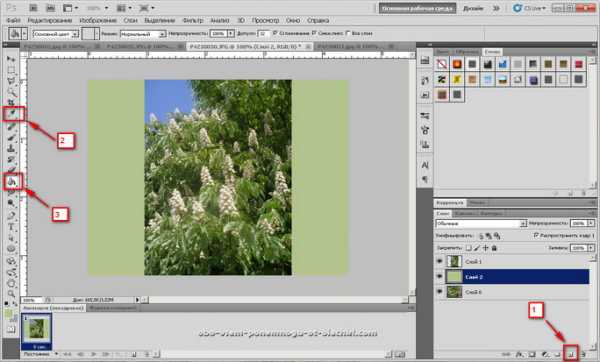Select the animation frame thumbnail in timeline

coord(36,332)
